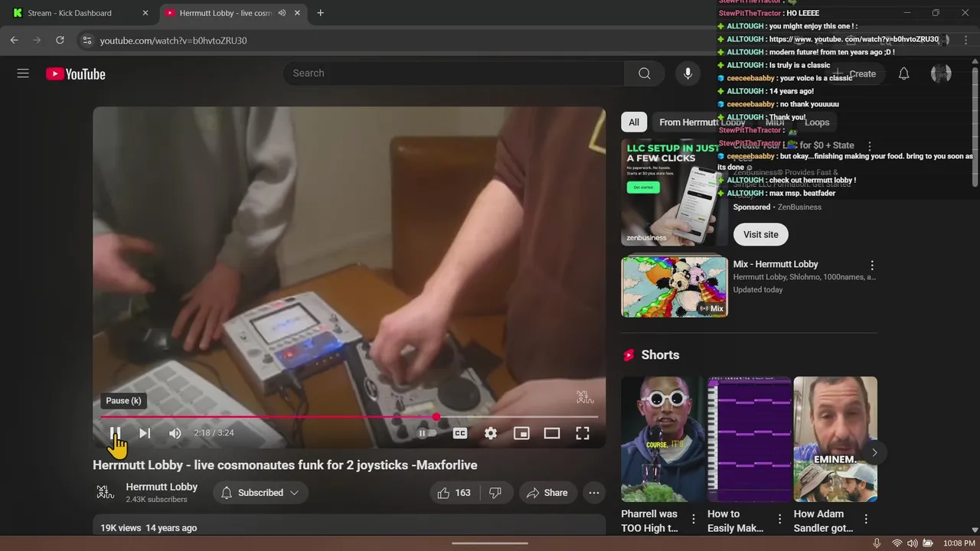Open taskbar microphone tray icon
The image size is (980, 551).
click(x=877, y=543)
